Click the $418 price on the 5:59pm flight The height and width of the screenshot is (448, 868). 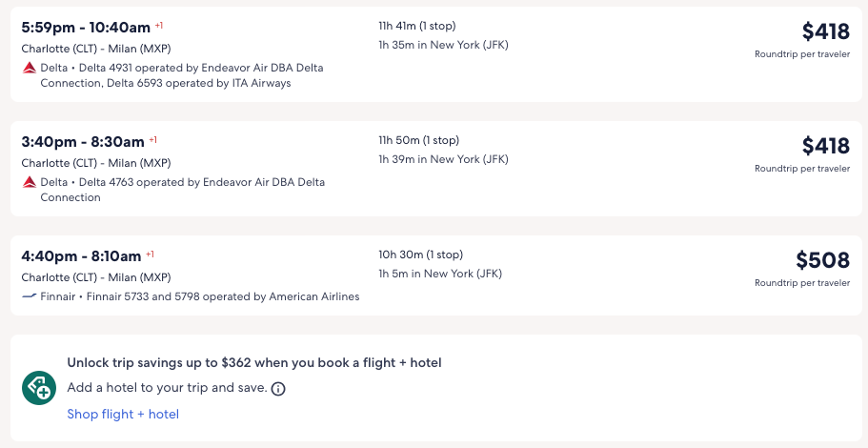tap(825, 31)
